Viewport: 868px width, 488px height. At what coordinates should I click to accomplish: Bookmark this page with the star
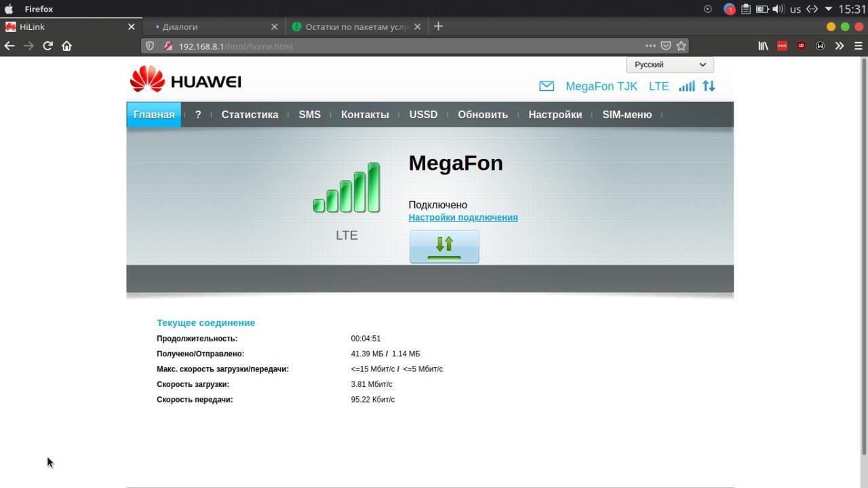(682, 46)
